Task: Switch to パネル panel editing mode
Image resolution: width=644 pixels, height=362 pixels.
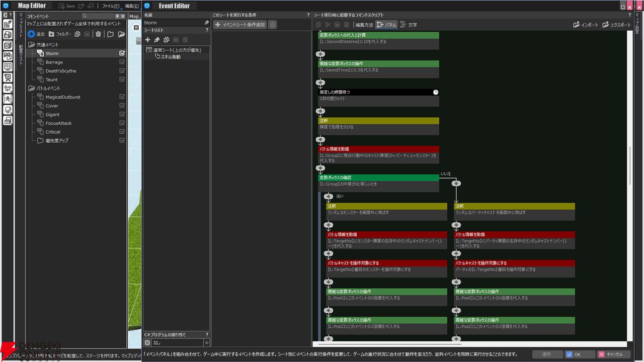Action: point(386,25)
